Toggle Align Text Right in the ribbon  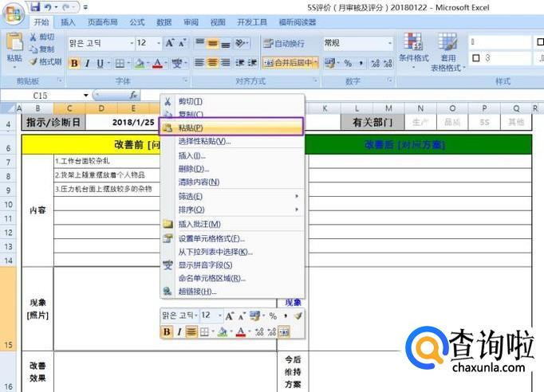pos(226,63)
